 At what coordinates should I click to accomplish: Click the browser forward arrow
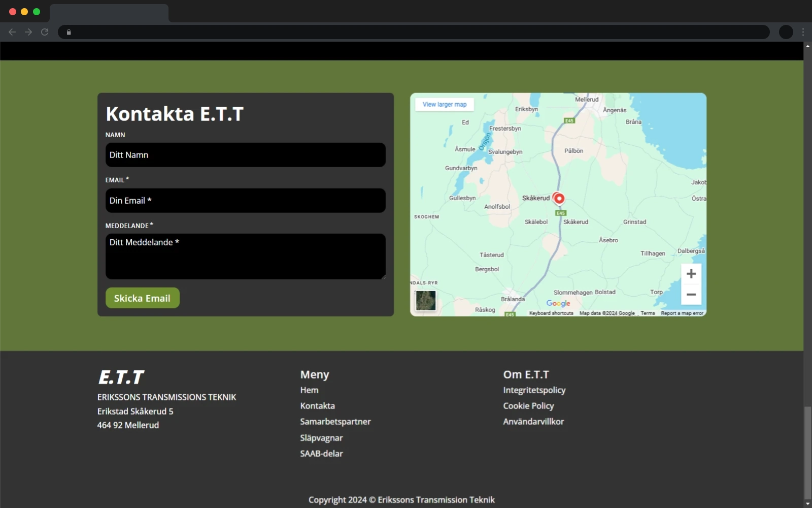28,32
